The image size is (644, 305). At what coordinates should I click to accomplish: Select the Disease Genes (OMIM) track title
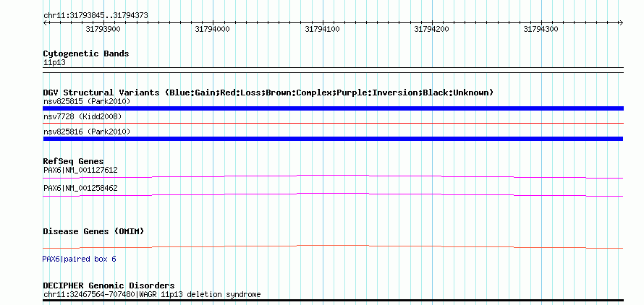(93, 231)
